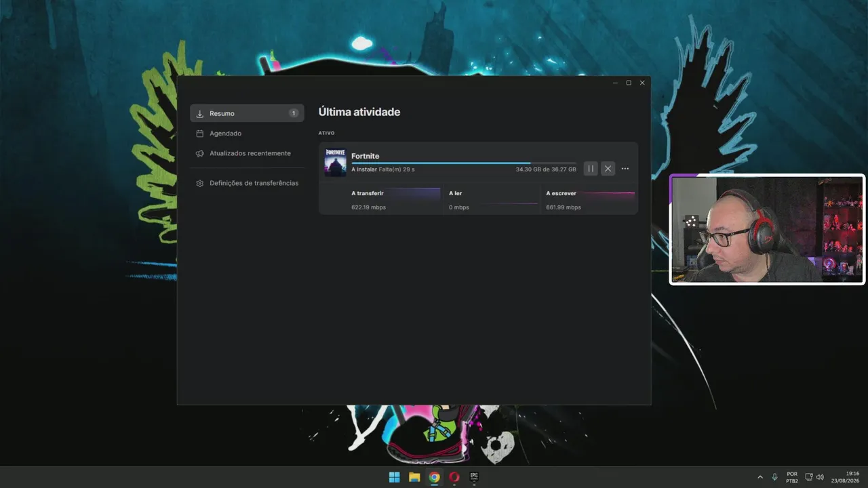Click the "Última atividade" heading

pos(359,112)
